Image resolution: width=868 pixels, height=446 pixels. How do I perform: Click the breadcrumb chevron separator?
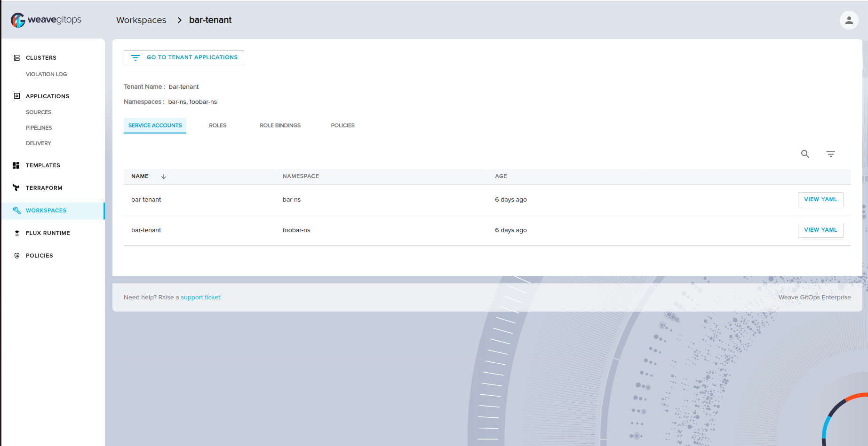tap(179, 20)
